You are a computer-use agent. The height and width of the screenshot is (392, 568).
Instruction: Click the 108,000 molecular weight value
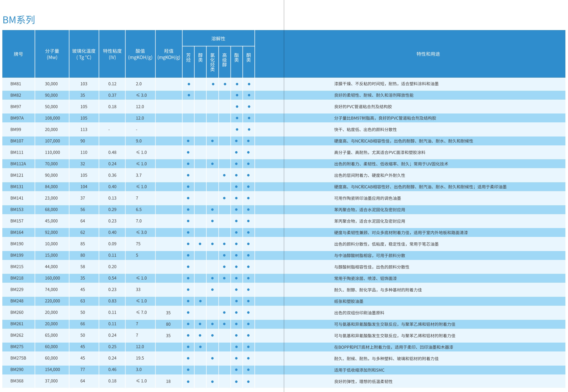[x=52, y=118]
